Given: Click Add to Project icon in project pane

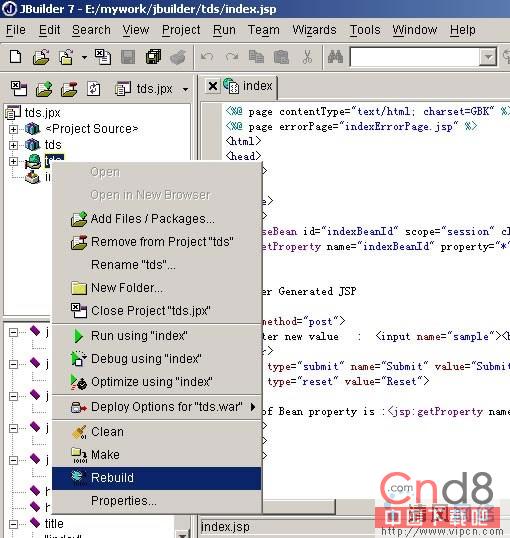Looking at the screenshot, I should (44, 89).
